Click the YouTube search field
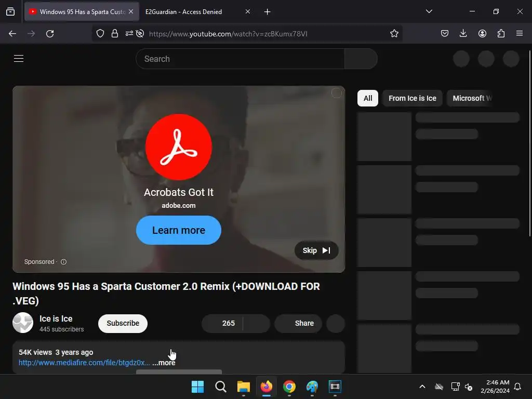The width and height of the screenshot is (532, 399). [240, 59]
